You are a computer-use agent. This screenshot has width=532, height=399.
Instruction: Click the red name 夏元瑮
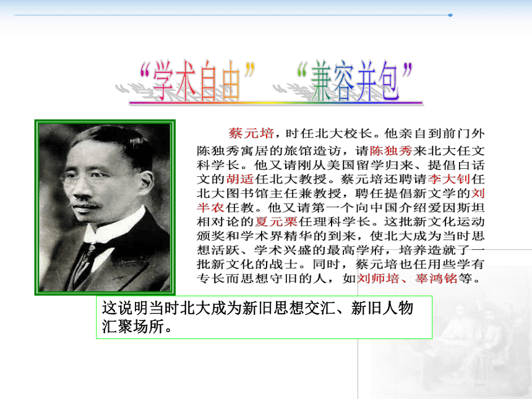click(276, 221)
